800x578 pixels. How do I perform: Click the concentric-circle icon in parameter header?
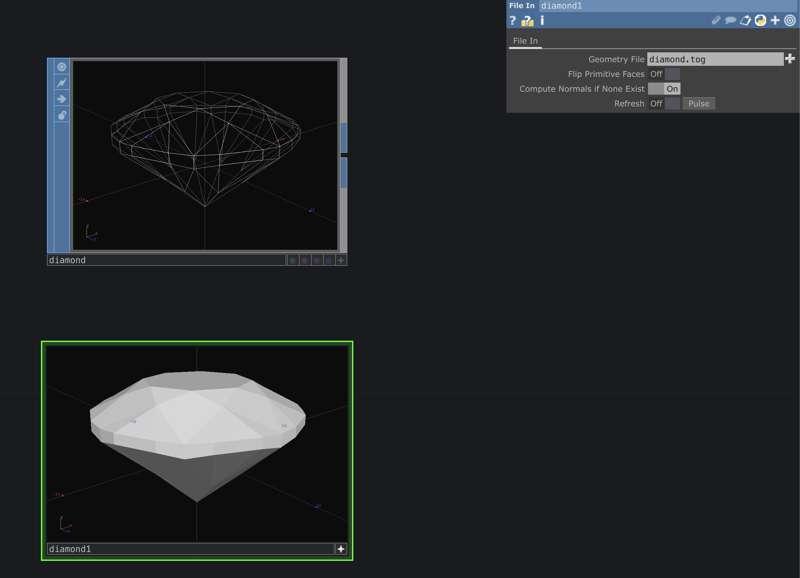tap(789, 20)
